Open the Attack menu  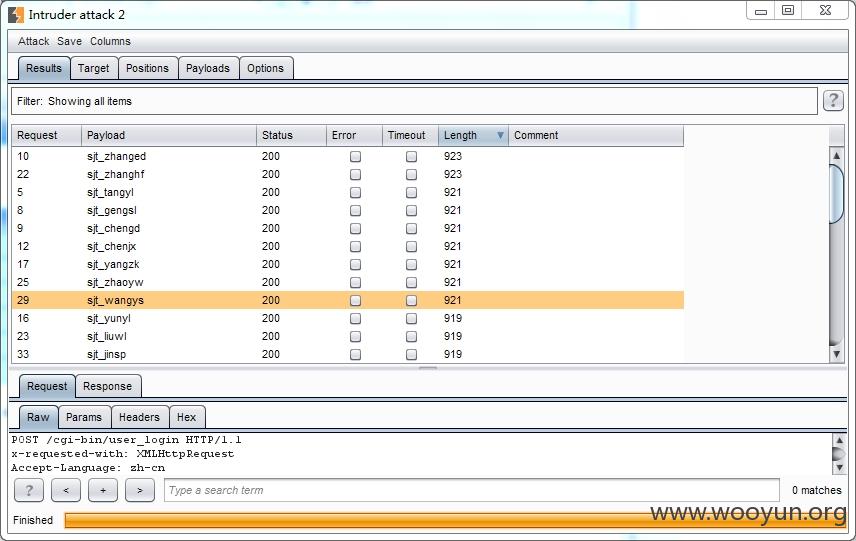[x=33, y=41]
